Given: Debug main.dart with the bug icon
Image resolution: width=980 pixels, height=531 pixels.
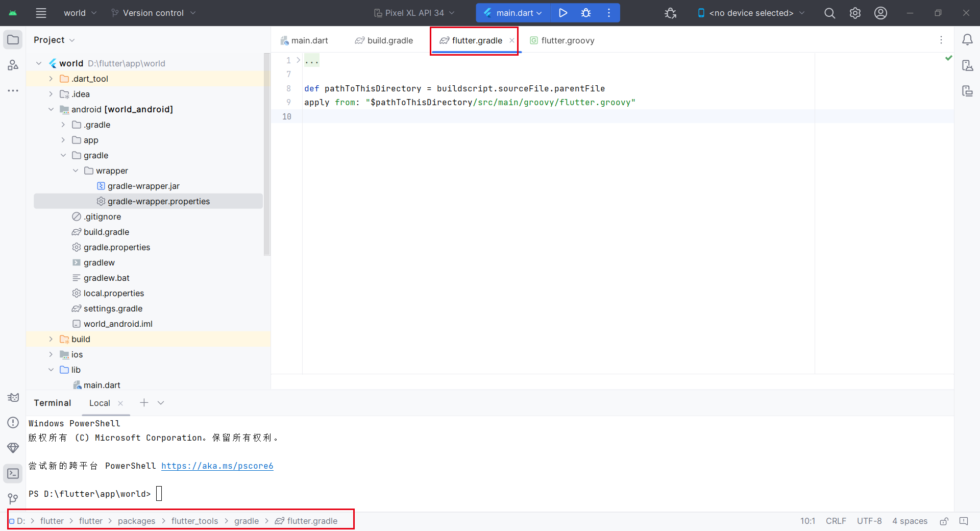Looking at the screenshot, I should click(x=586, y=13).
